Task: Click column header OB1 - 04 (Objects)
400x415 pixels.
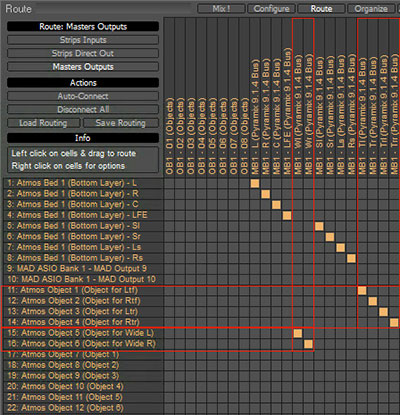Action: pos(201,136)
